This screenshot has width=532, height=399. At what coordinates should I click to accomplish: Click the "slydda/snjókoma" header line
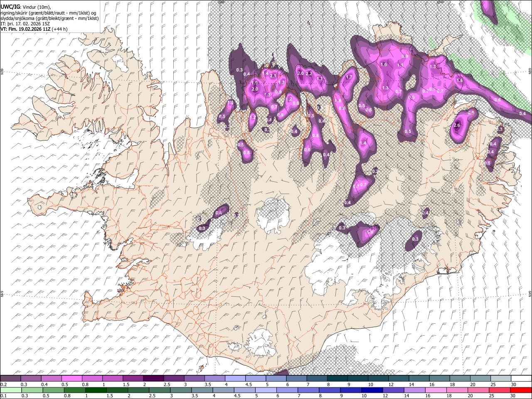49,18
